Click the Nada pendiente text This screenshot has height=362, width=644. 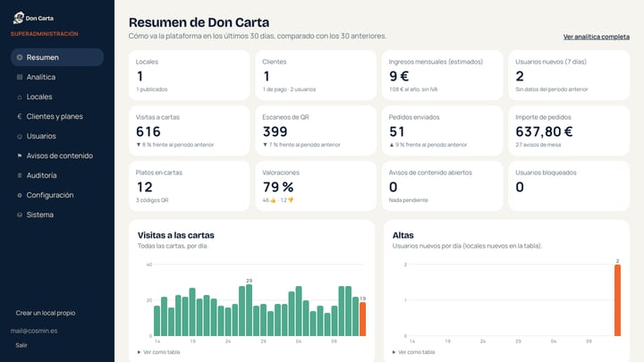408,200
